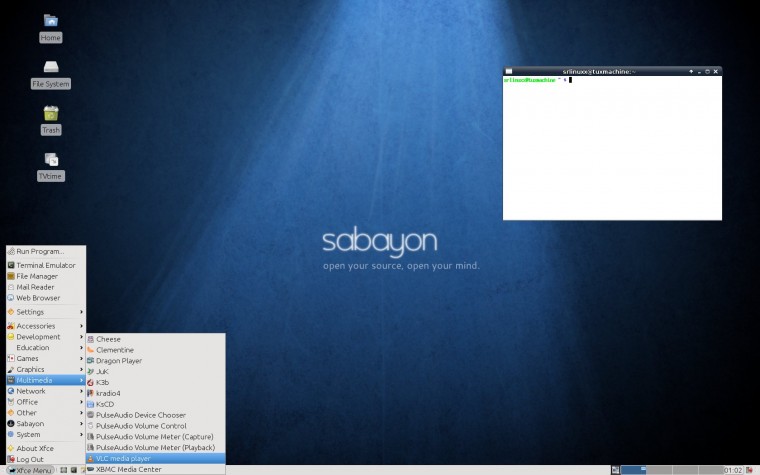Launch TVtime from the desktop
The width and height of the screenshot is (760, 475).
(50, 167)
